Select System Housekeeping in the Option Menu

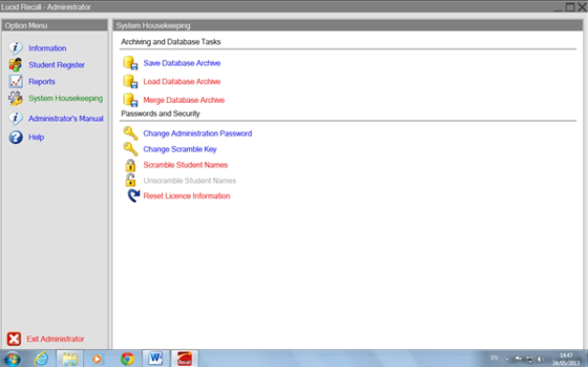[66, 98]
